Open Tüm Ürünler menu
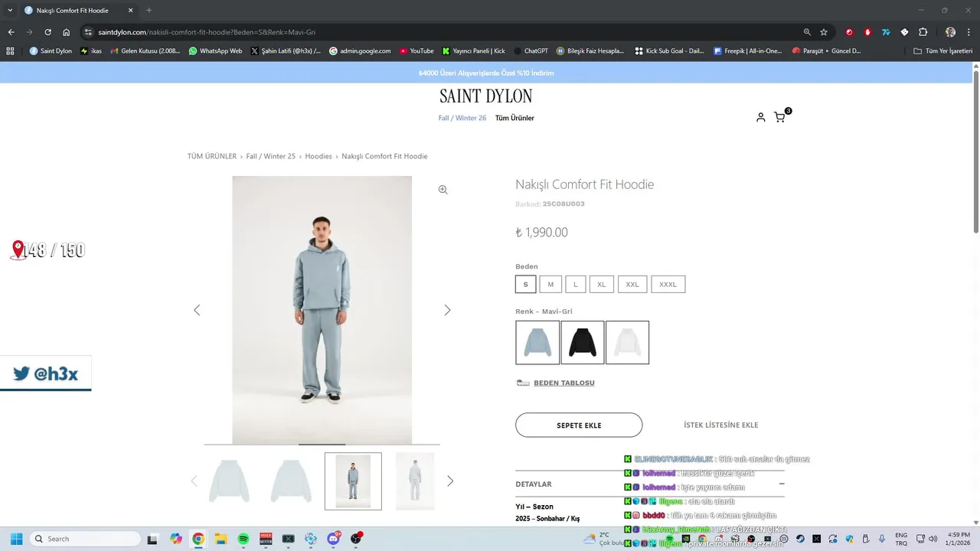The image size is (980, 551). click(x=514, y=118)
